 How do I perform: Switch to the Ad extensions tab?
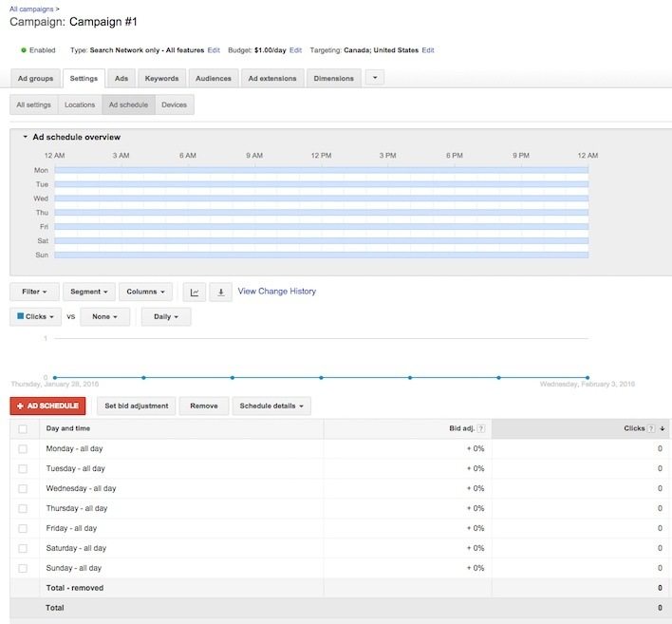(x=272, y=79)
